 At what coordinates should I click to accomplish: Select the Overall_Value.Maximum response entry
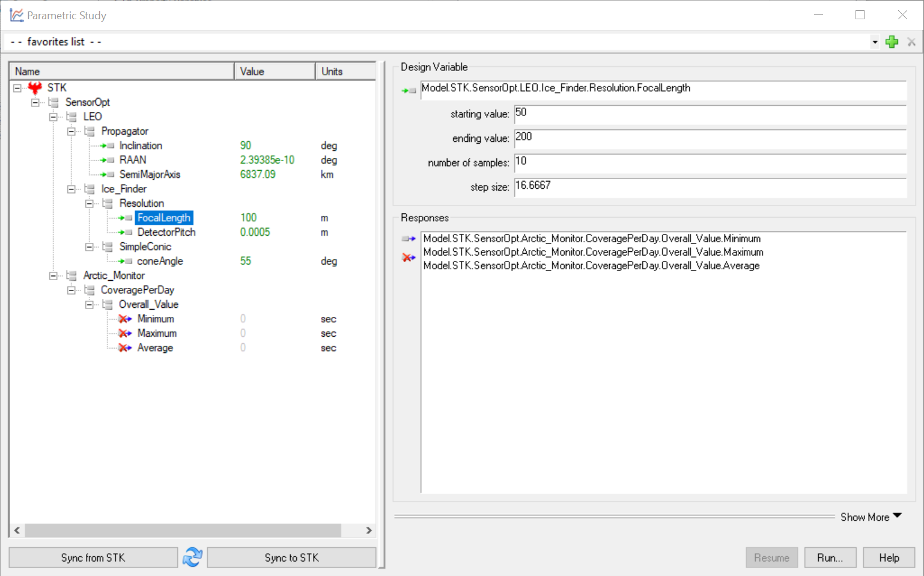(x=593, y=252)
